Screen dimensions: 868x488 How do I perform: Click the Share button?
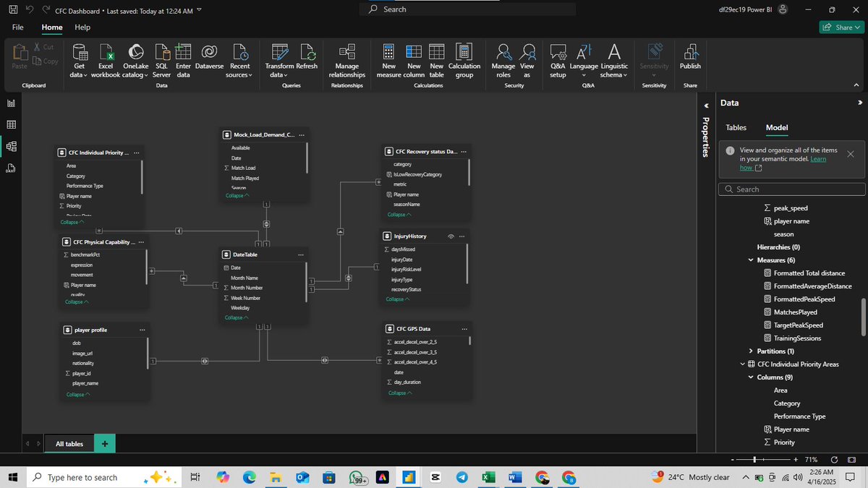pos(841,27)
